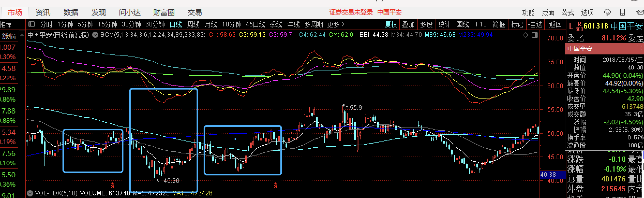The width and height of the screenshot is (644, 198).
Task: Click the 证券交易未登录 login link
Action: (x=351, y=12)
